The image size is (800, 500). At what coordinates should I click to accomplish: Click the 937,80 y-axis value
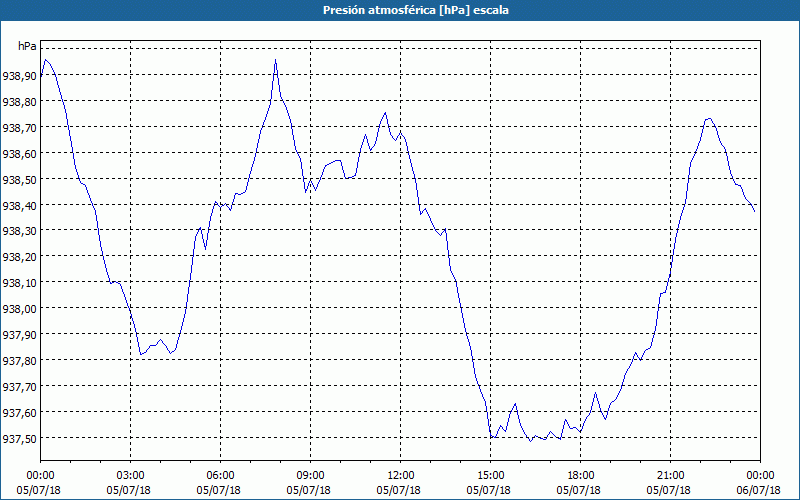click(19, 361)
